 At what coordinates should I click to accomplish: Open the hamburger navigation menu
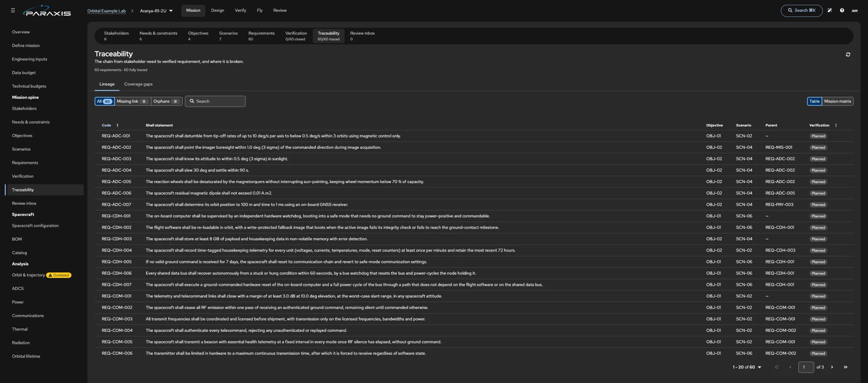(x=13, y=10)
